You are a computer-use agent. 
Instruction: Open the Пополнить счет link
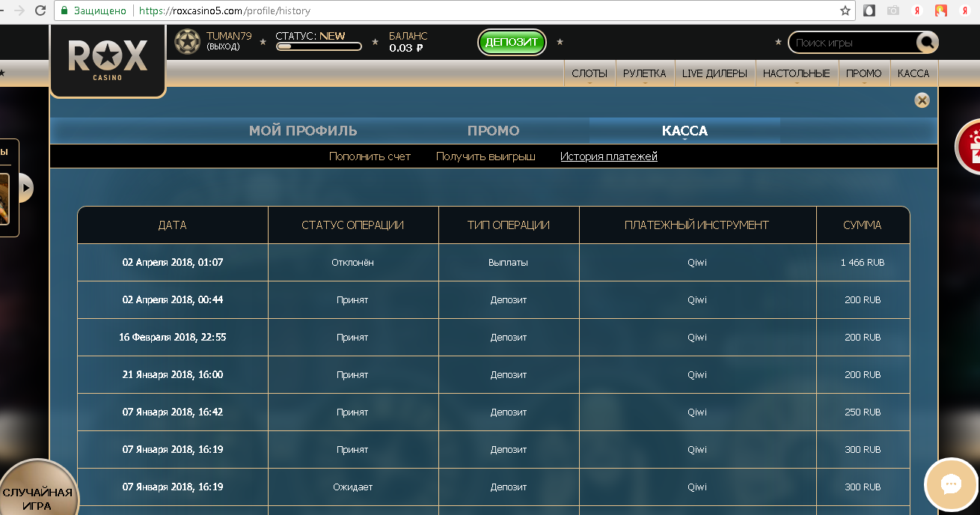pyautogui.click(x=370, y=156)
